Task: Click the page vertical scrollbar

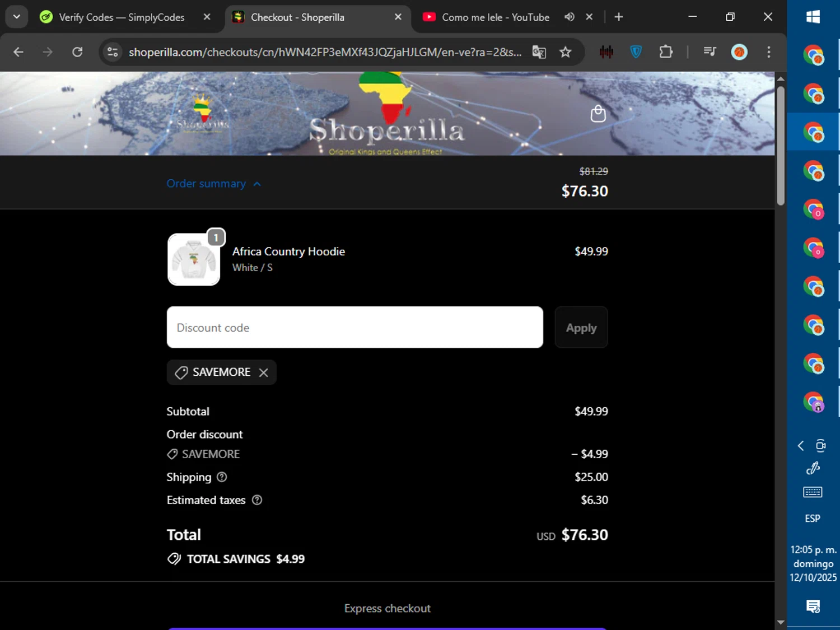Action: [x=781, y=146]
